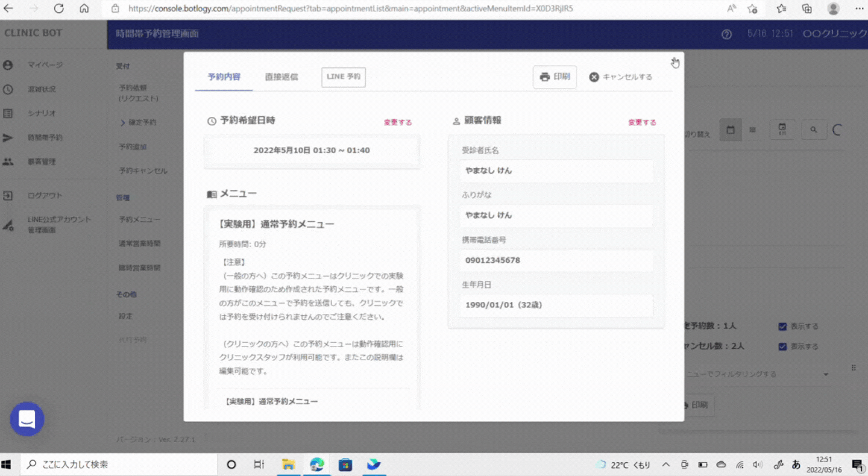The height and width of the screenshot is (476, 868).
Task: Click the search magnifier icon
Action: pos(814,130)
